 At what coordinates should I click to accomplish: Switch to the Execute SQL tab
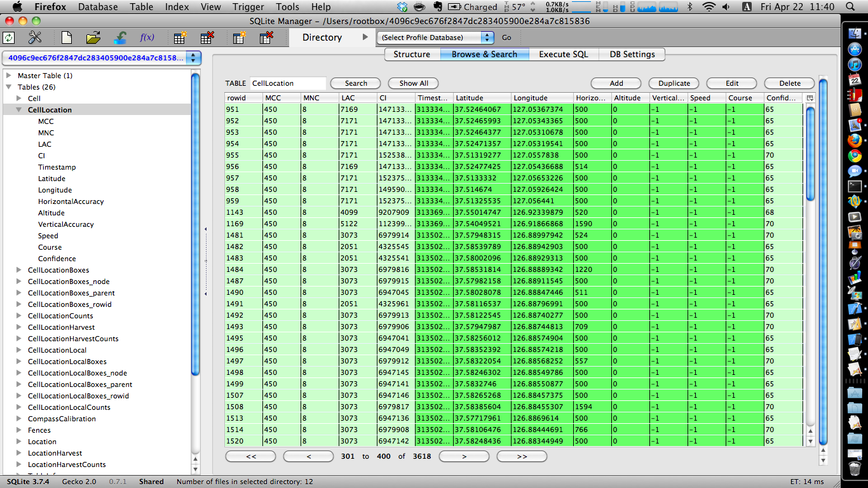pos(564,55)
